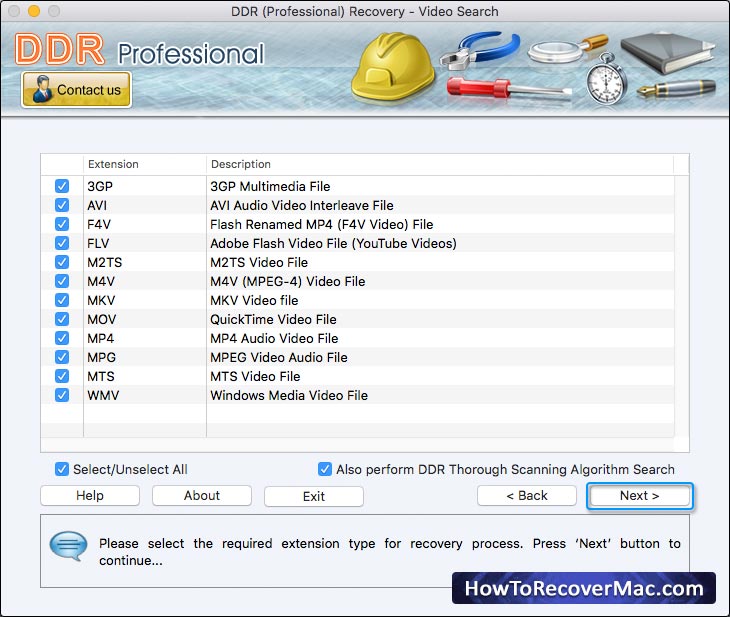Click the Exit button

[314, 496]
